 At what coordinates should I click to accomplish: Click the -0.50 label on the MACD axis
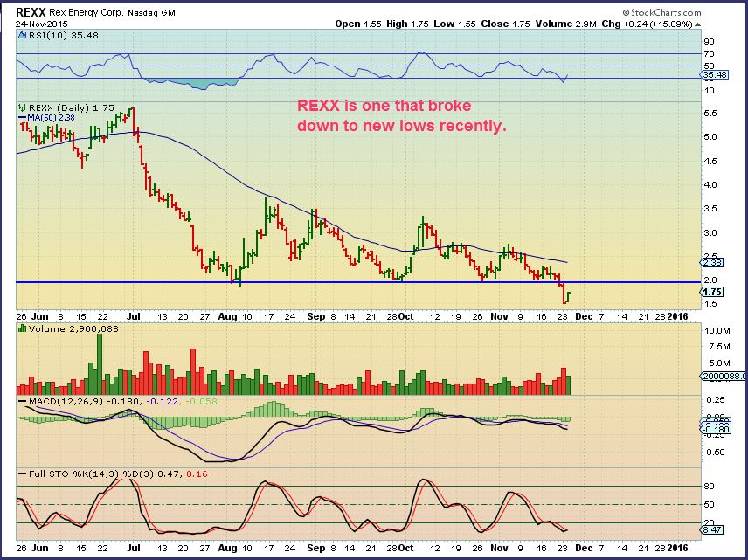tap(714, 453)
